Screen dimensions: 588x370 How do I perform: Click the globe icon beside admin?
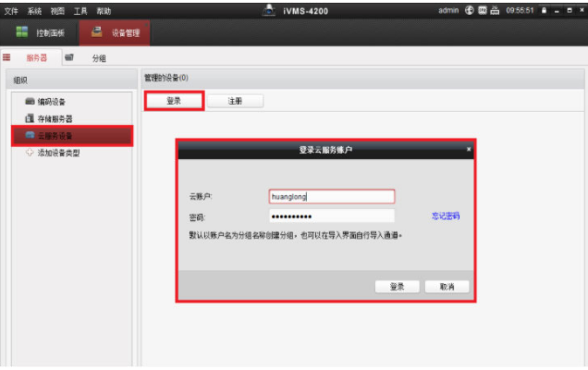pos(470,9)
